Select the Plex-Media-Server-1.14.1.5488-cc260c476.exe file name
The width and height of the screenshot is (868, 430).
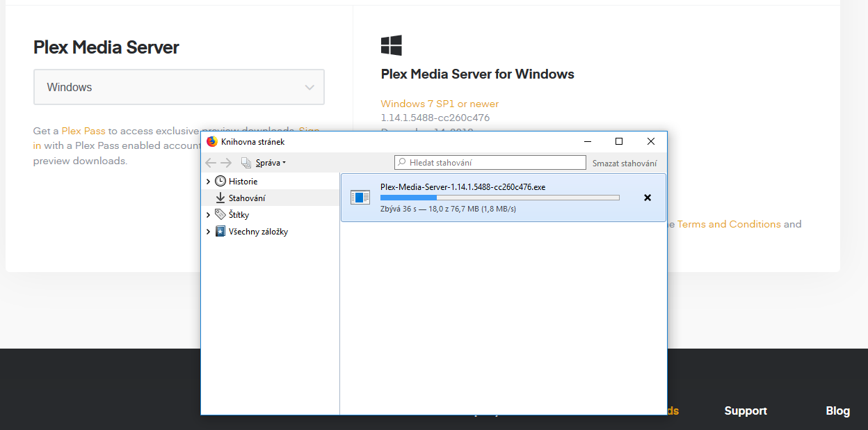tap(463, 186)
